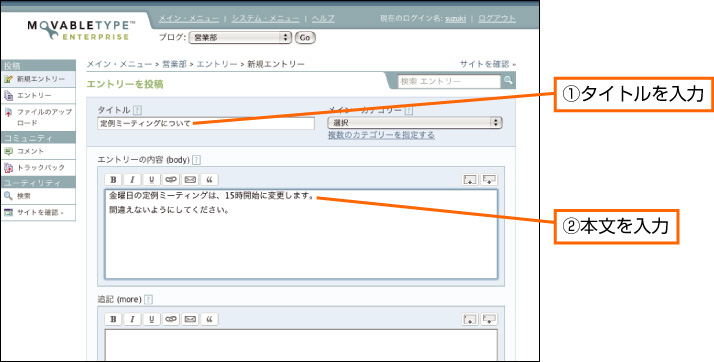Open help for メイン・カテゴリー field

click(408, 110)
